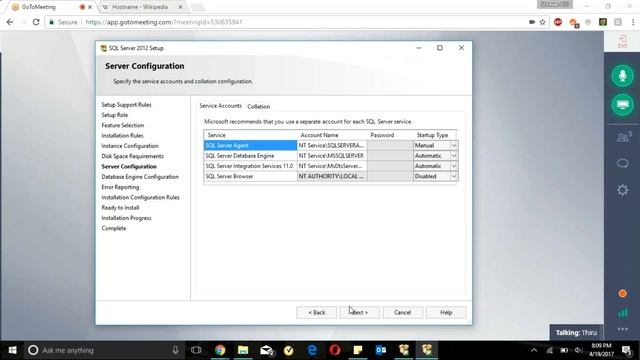
Task: Select the Feature Selection step
Action: pos(122,125)
